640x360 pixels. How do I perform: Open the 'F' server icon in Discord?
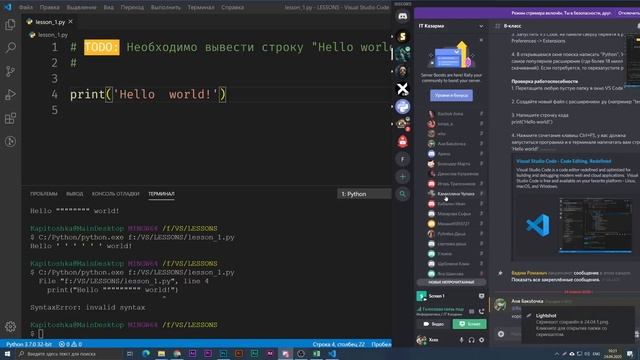click(x=402, y=159)
